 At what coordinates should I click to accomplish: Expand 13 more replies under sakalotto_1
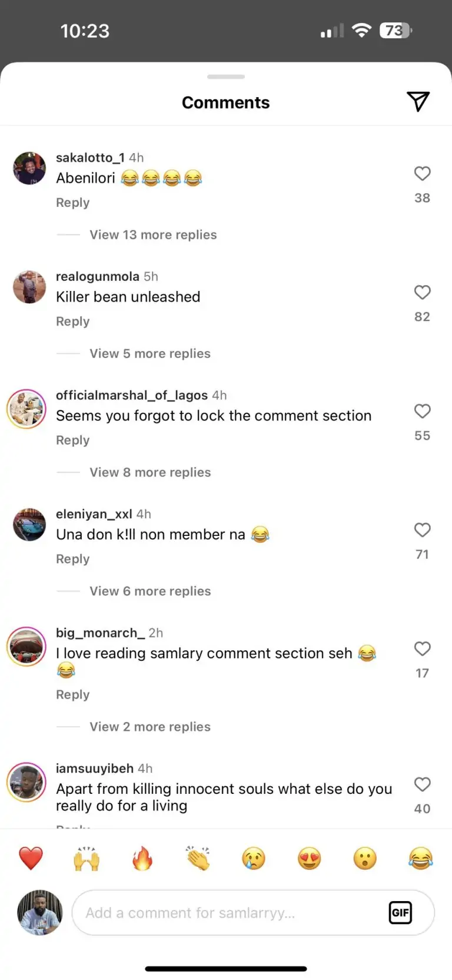pyautogui.click(x=153, y=234)
